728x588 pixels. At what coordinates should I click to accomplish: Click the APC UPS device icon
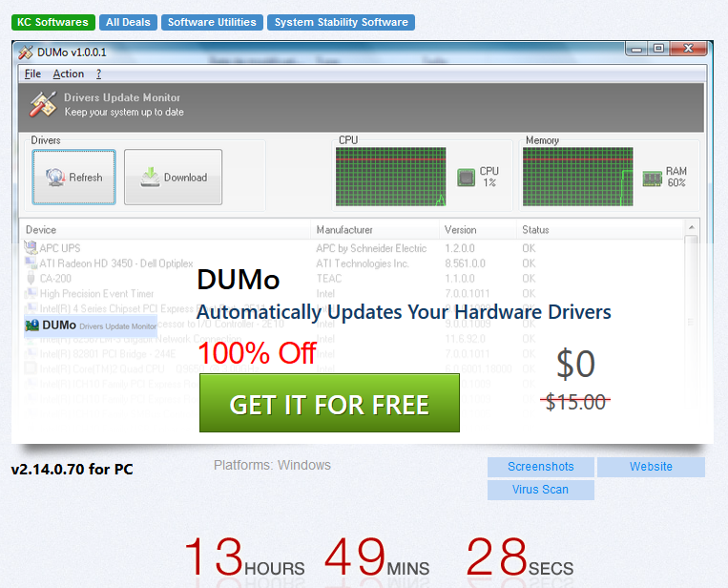point(31,247)
